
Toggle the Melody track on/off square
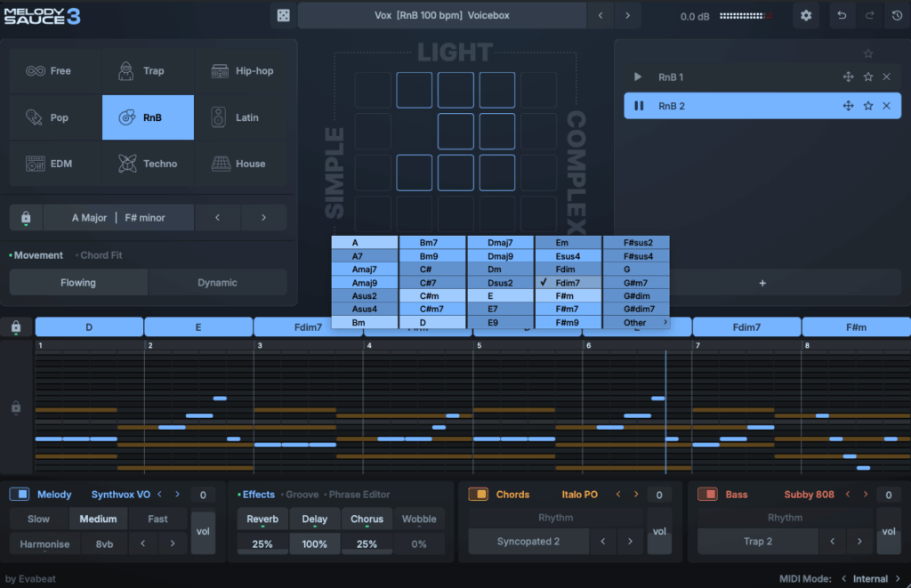coord(20,494)
